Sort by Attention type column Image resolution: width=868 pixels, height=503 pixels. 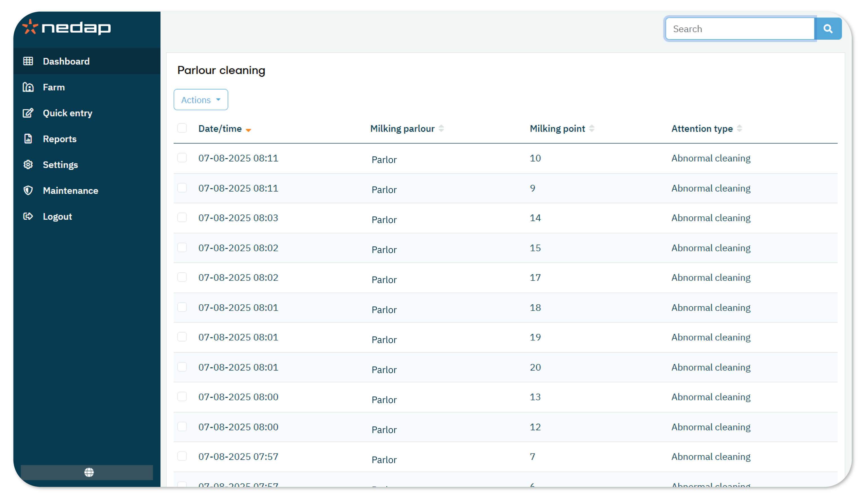coord(706,129)
